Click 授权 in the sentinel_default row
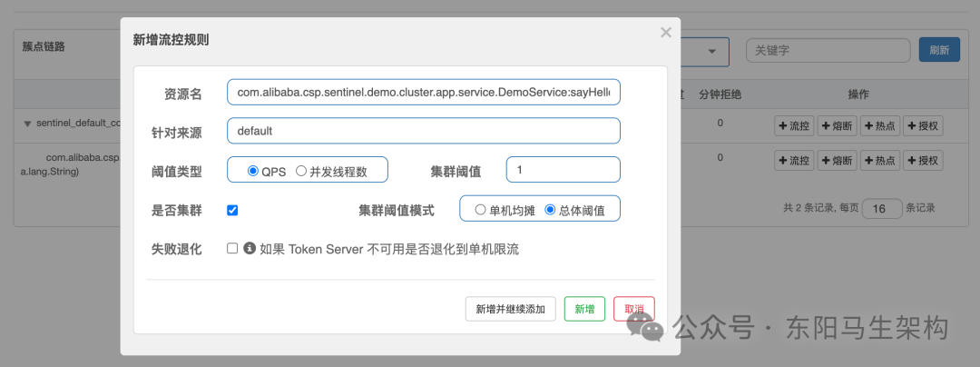 (923, 125)
